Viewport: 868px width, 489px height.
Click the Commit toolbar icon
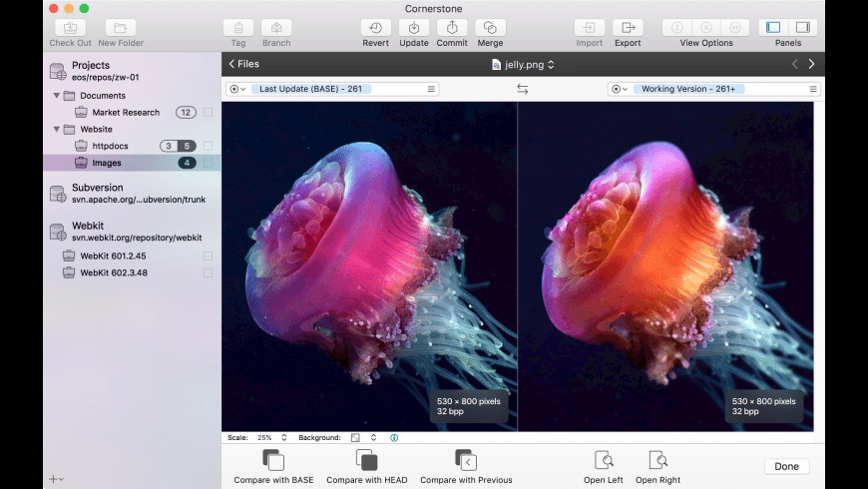pyautogui.click(x=452, y=28)
